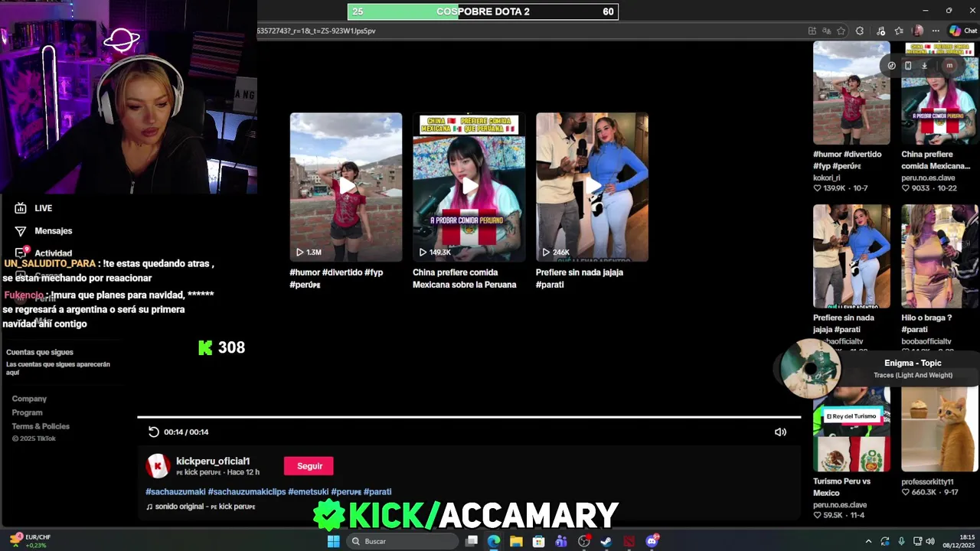
Task: Open the Copilot Chat button in Edge
Action: pos(962,31)
